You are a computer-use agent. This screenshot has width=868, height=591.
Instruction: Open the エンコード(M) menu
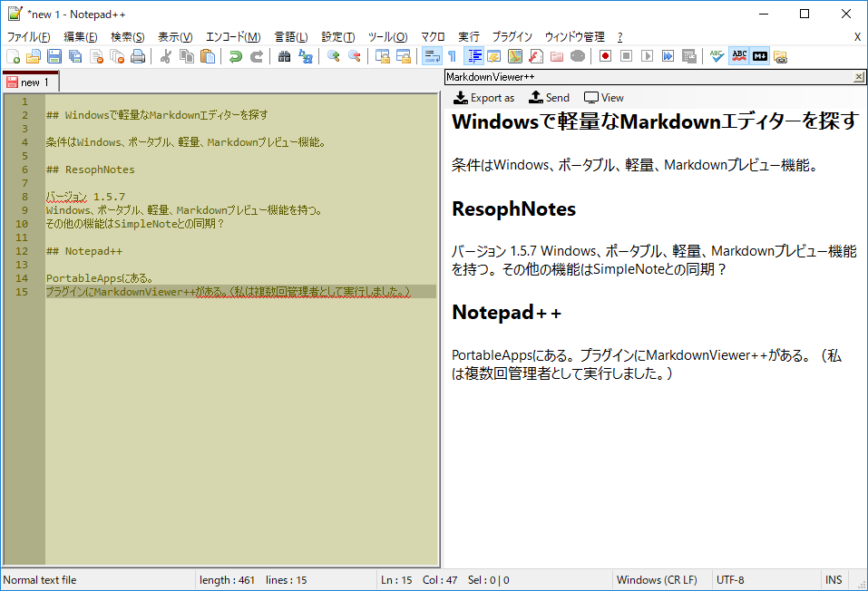point(233,37)
